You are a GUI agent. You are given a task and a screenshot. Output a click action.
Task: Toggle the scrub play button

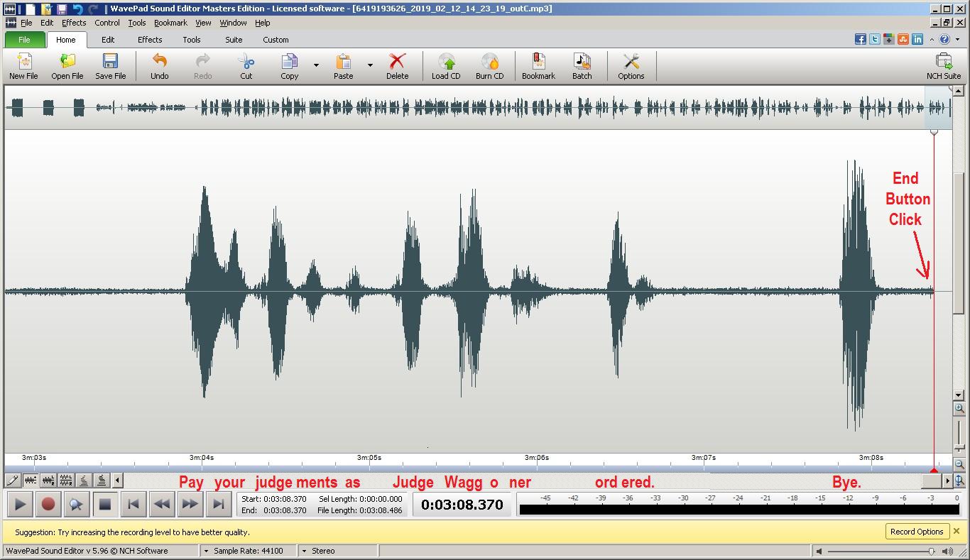pos(76,505)
